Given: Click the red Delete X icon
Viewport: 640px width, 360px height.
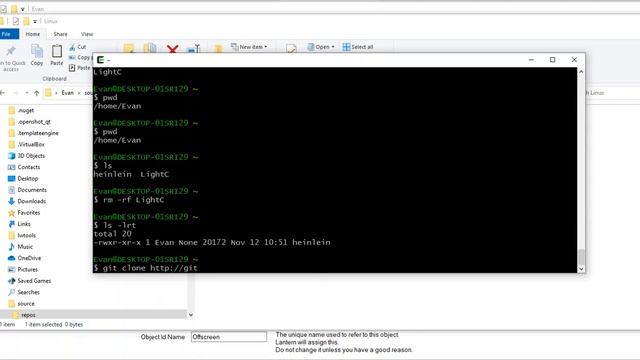Looking at the screenshot, I should [172, 49].
